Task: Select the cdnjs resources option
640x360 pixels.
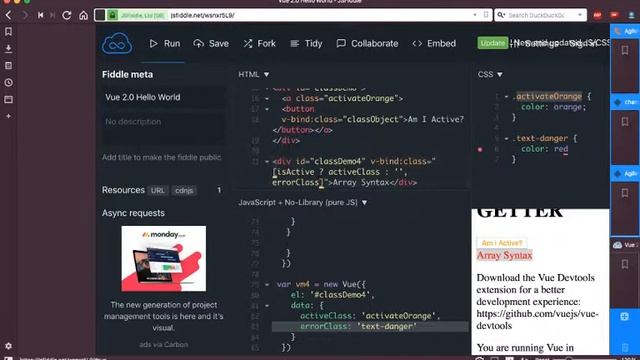Action: coord(184,191)
